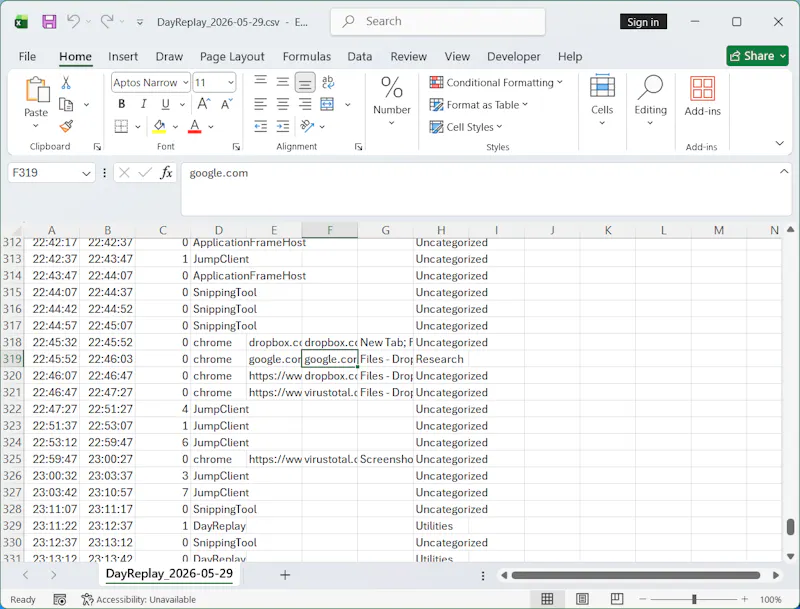The width and height of the screenshot is (800, 609).
Task: Open Fill Color dropdown arrow
Action: (175, 126)
